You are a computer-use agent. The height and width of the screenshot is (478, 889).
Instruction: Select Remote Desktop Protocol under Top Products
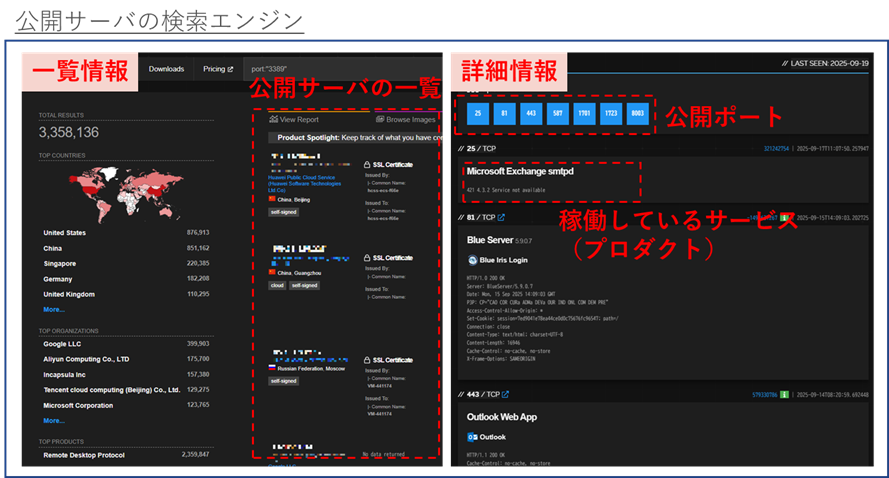[x=126, y=455]
